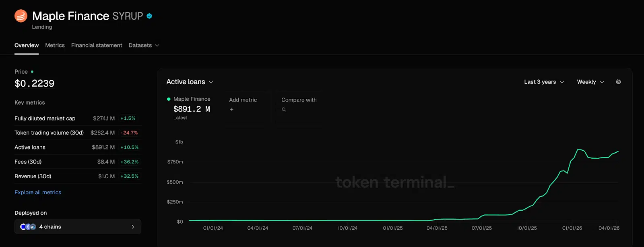Click the SYRUP ticker label

[x=128, y=16]
